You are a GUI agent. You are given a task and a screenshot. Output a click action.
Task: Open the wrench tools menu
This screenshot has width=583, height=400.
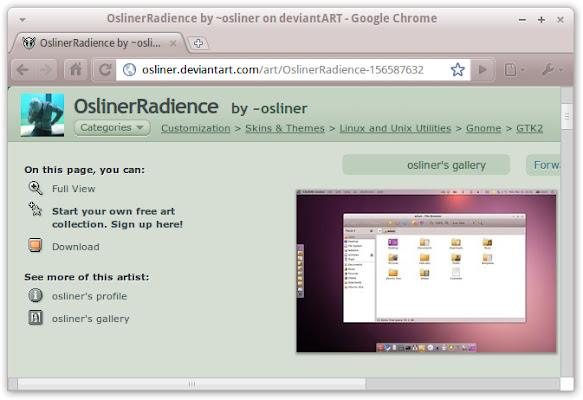point(552,70)
